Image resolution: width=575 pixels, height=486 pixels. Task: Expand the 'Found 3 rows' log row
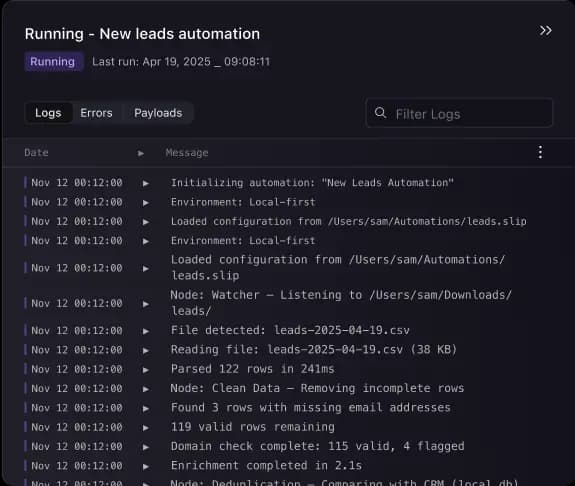pyautogui.click(x=146, y=409)
